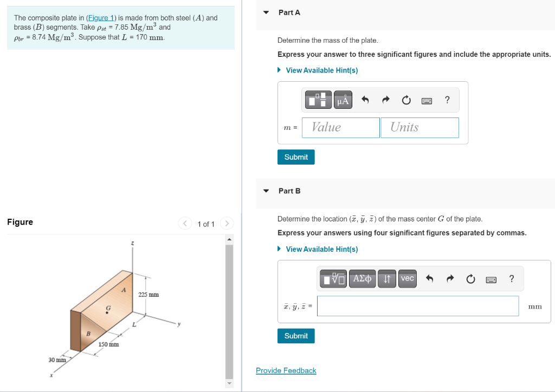Expand View Available Hint(s) in Part A

pos(321,70)
